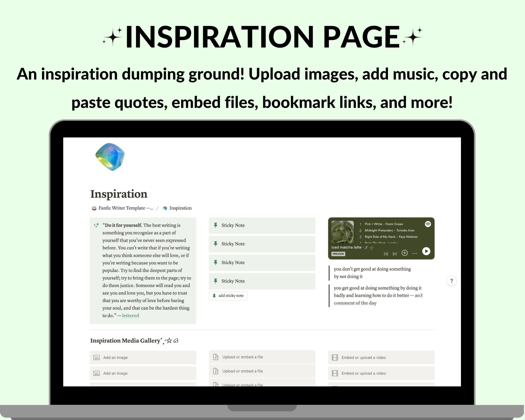Click the Inspiration page title
This screenshot has width=525, height=420.
[119, 194]
